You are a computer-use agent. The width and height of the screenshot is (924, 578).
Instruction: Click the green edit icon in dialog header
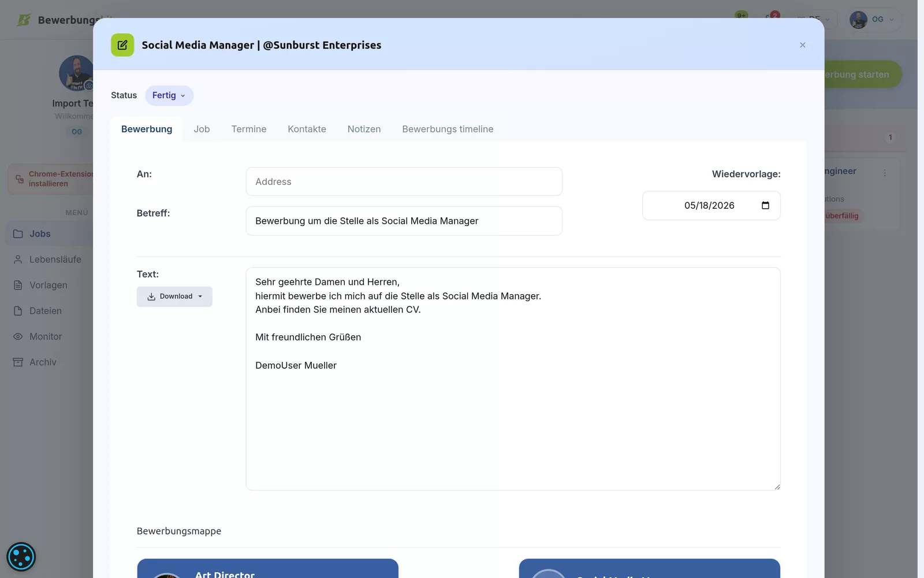tap(122, 45)
